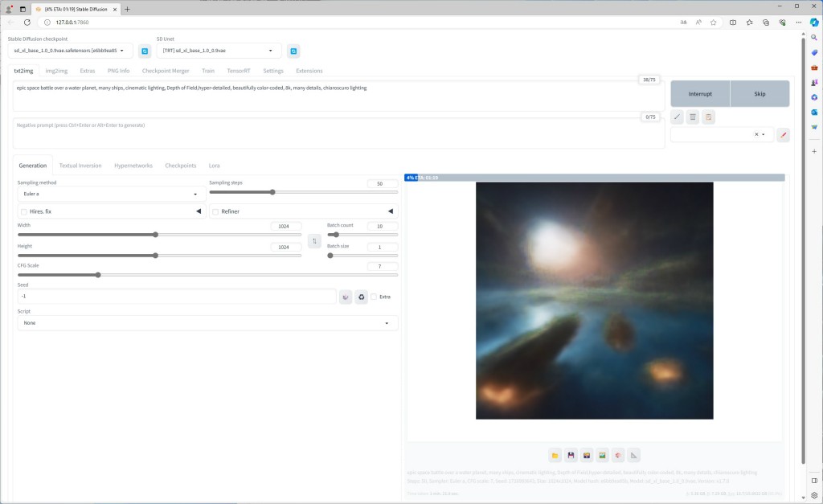Randomize seed with the dice icon
This screenshot has height=504, width=823.
pos(346,297)
